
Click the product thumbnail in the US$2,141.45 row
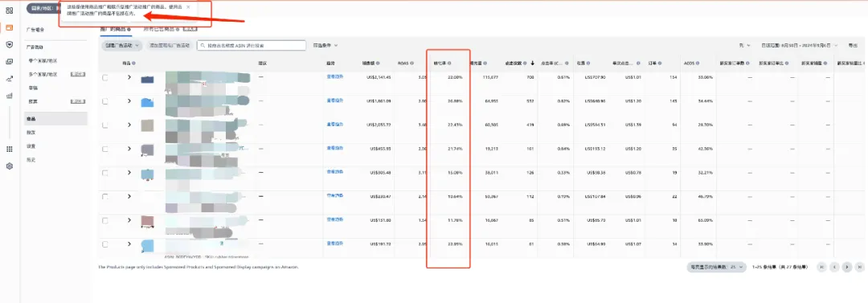pos(147,80)
